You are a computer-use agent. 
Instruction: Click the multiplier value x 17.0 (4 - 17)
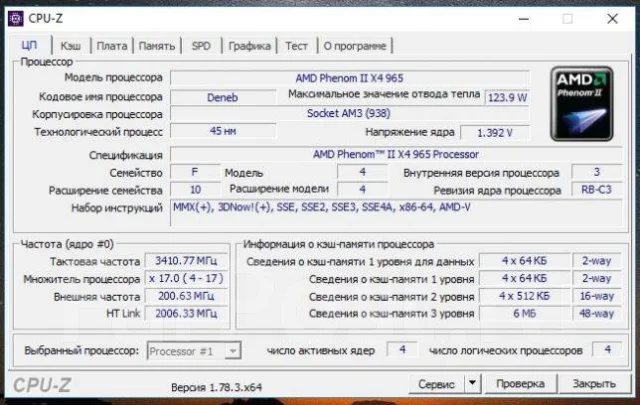[x=186, y=278]
